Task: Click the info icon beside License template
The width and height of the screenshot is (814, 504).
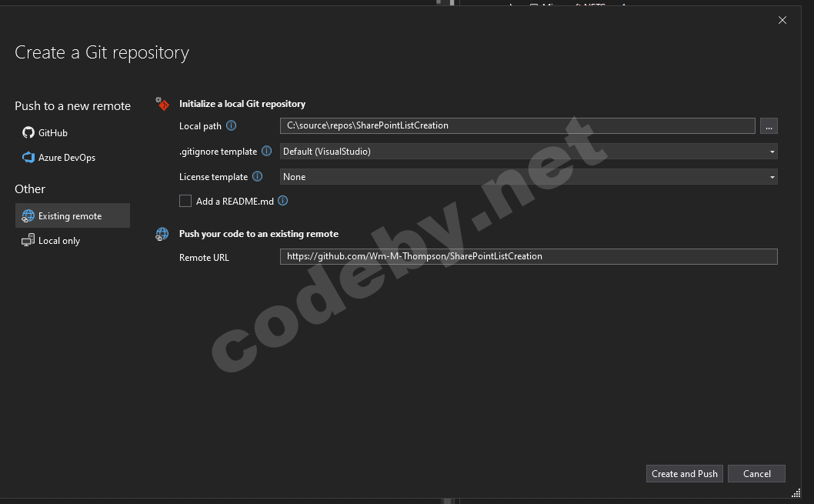Action: pyautogui.click(x=258, y=176)
